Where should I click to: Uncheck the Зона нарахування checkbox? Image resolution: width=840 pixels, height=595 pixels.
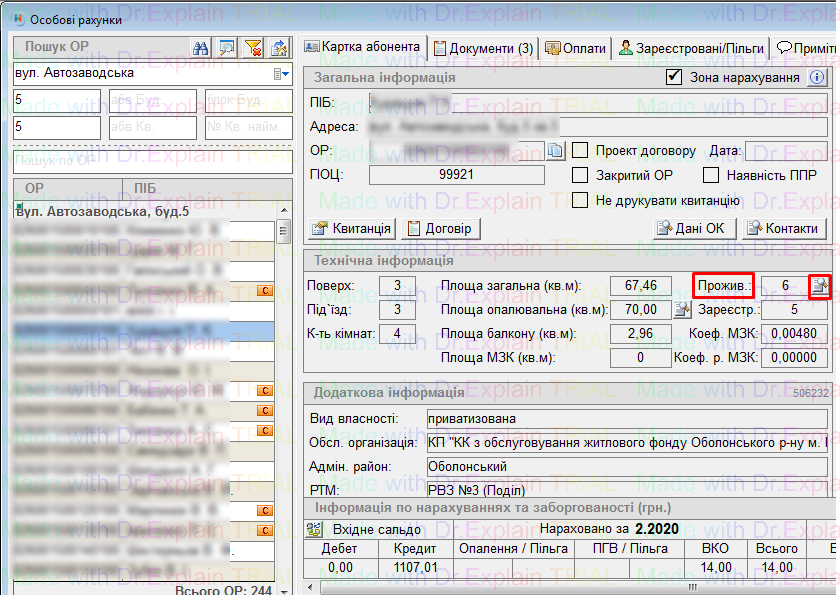pyautogui.click(x=674, y=77)
